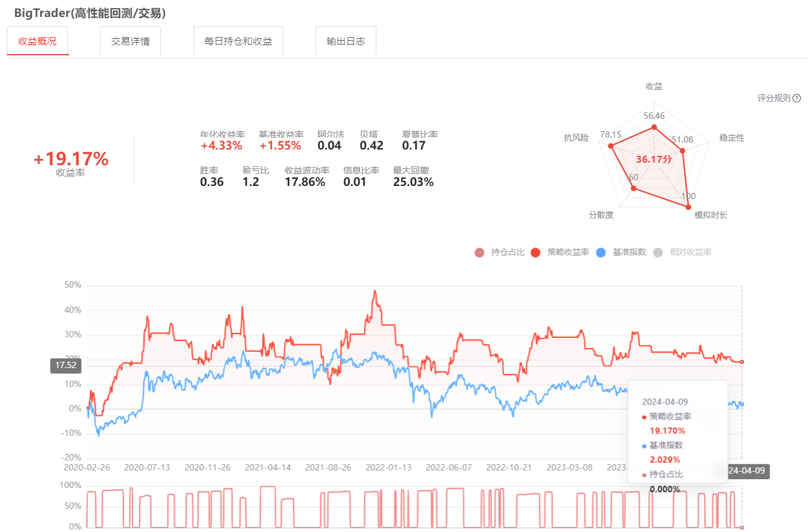Screen dimensions: 810x532
Task: Toggle the 持仓占比 legend series
Action: click(x=500, y=252)
